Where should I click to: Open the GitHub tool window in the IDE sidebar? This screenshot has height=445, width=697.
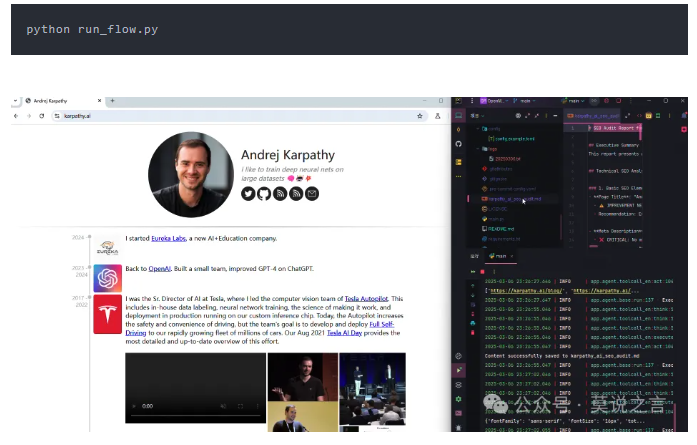tap(458, 143)
